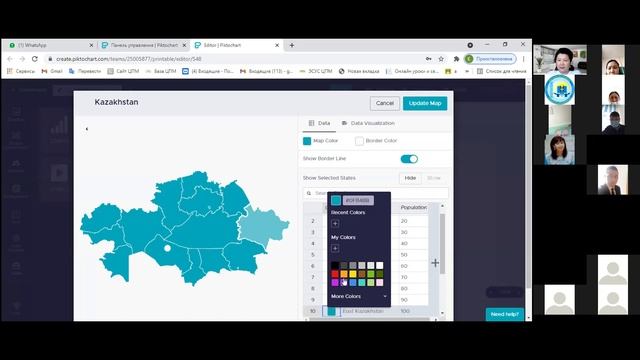The image size is (640, 360).
Task: Choose the turquoise color swatch
Action: point(362,282)
